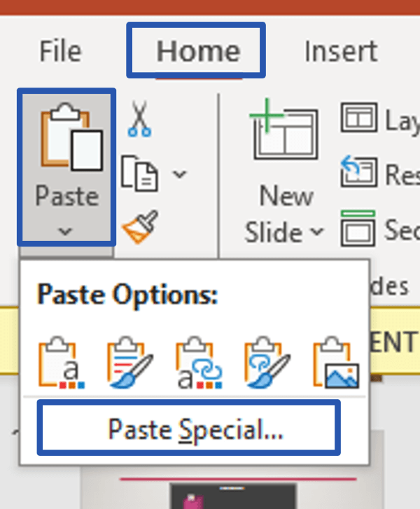Select fourth paste option with brush and swirl
This screenshot has height=509, width=420.
point(267,363)
